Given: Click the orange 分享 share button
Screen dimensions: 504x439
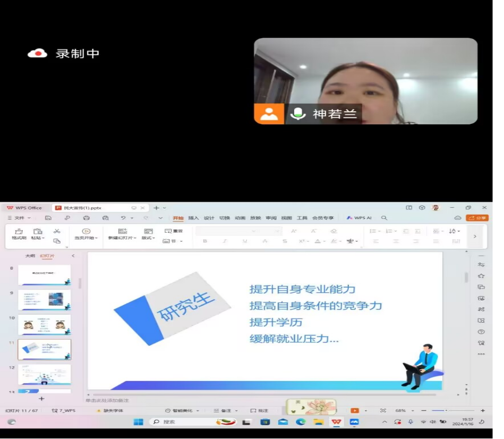Looking at the screenshot, I should [x=477, y=218].
